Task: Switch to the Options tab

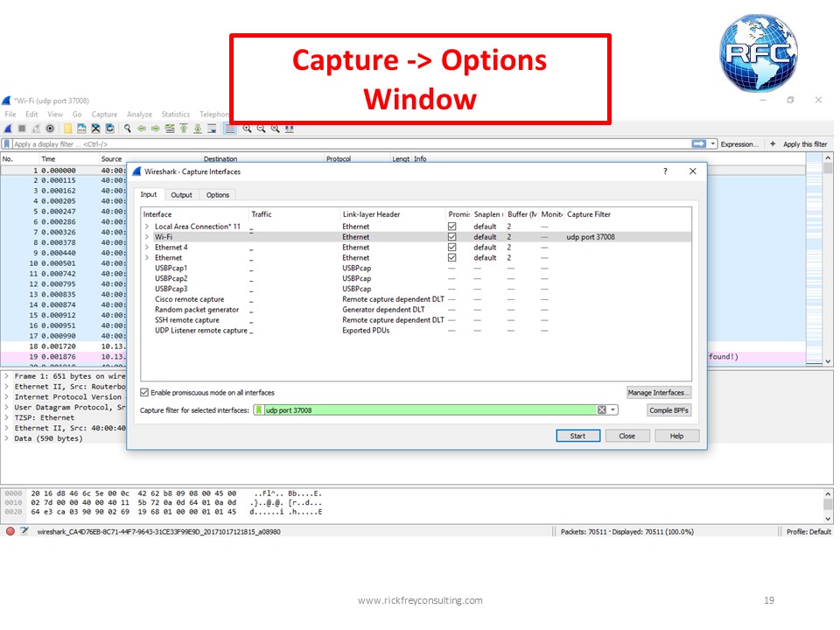Action: 218,195
